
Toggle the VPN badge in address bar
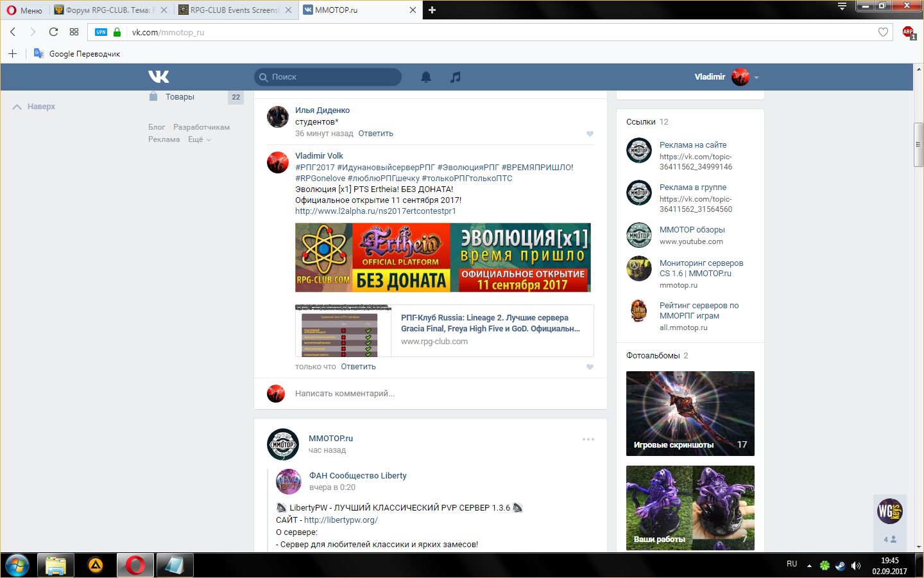[101, 32]
